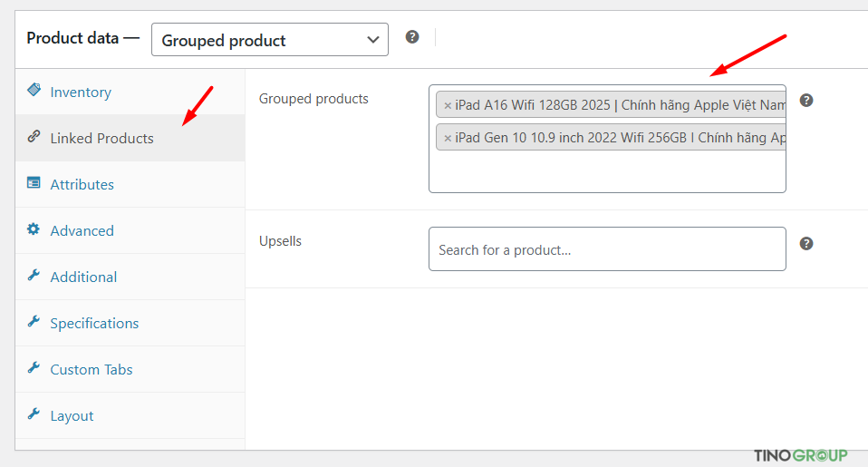The height and width of the screenshot is (467, 868).
Task: Click help icon for Upsells
Action: 806,243
